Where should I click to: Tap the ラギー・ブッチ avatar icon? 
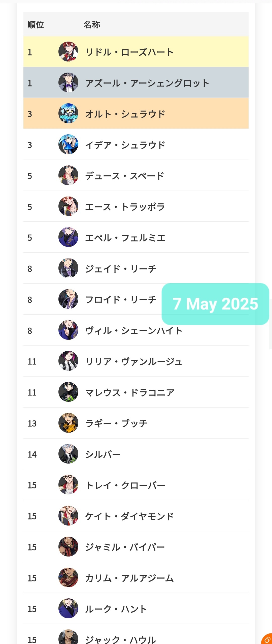coord(68,423)
